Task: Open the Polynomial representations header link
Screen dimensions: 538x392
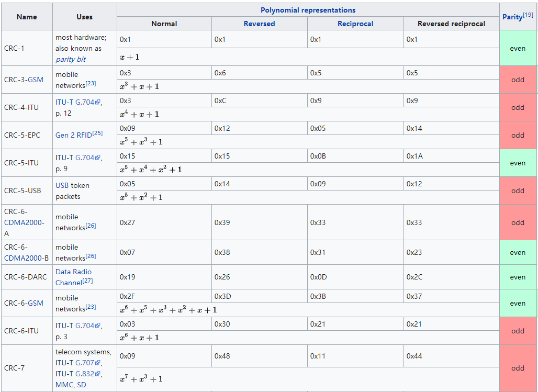Action: (308, 10)
